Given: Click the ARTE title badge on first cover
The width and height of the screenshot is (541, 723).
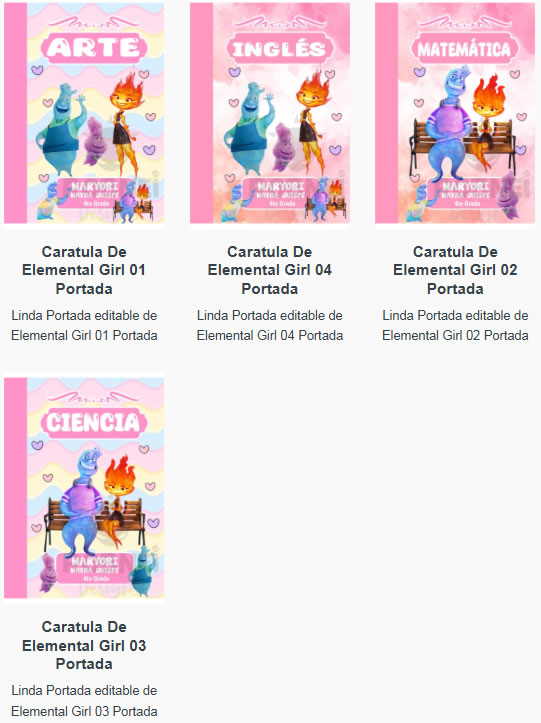Looking at the screenshot, I should pyautogui.click(x=94, y=47).
